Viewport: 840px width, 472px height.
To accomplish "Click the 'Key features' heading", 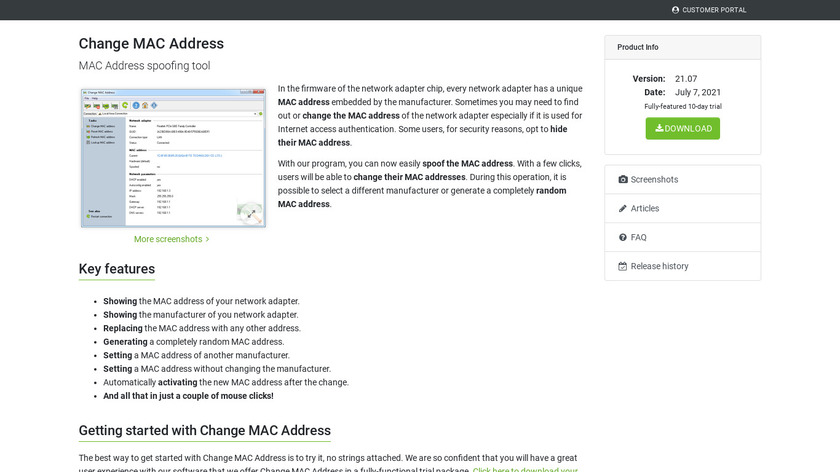I will 117,269.
